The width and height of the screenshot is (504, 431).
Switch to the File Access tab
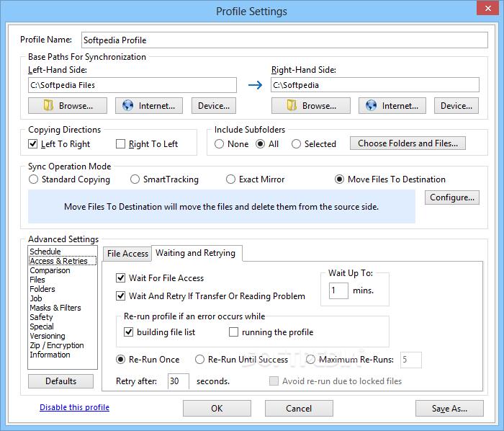coord(127,254)
